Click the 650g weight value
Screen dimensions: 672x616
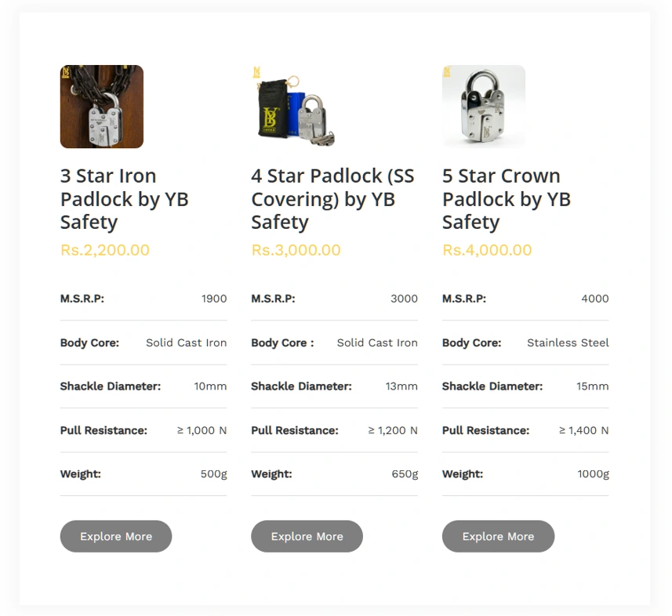tap(405, 474)
